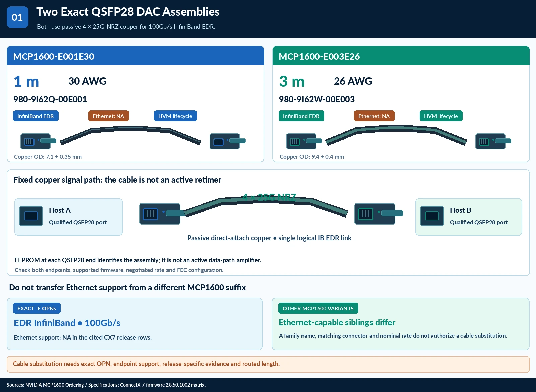Screen dimensions: 536x392
Task: Click the Fixed copper signal path heading
Action: pos(117,180)
